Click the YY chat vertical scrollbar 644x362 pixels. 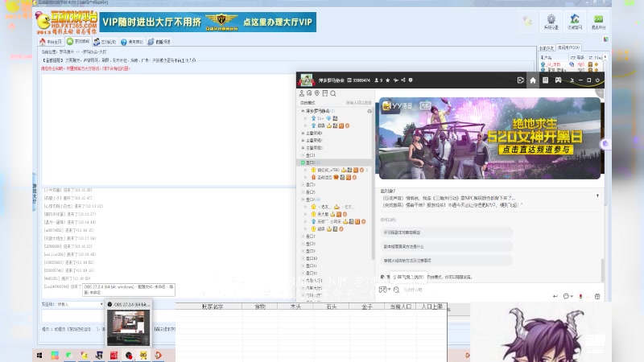[x=602, y=270]
